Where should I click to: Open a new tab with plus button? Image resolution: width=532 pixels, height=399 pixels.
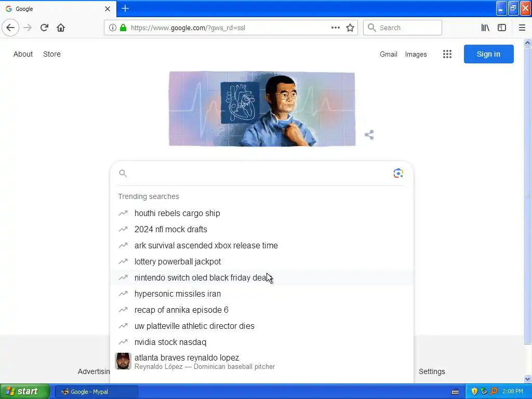[x=125, y=8]
